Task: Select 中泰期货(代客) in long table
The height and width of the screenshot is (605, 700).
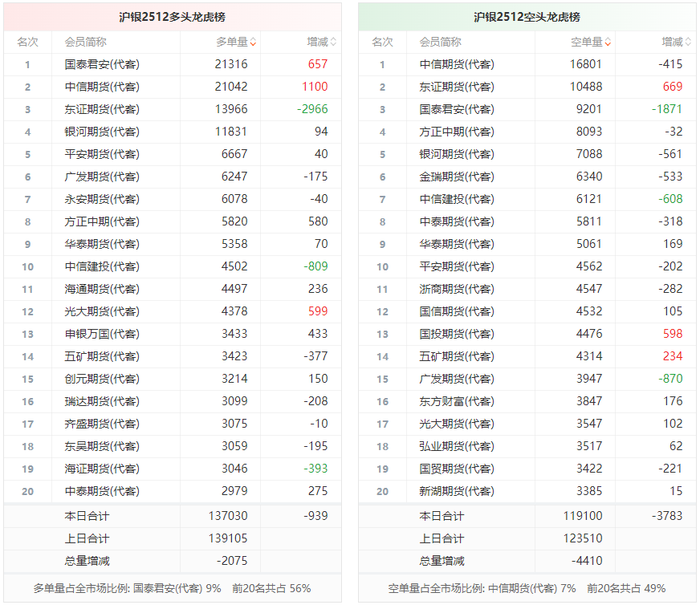Action: pyautogui.click(x=102, y=491)
